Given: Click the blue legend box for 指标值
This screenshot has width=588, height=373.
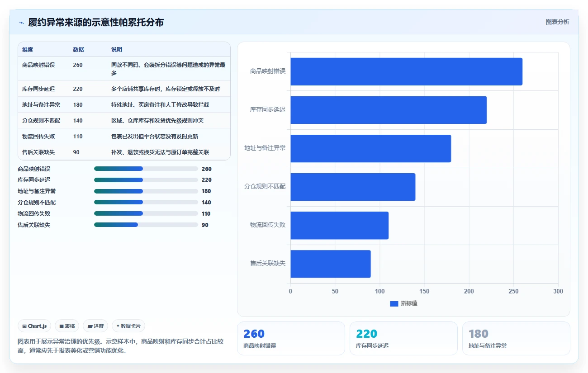Looking at the screenshot, I should click(x=394, y=303).
